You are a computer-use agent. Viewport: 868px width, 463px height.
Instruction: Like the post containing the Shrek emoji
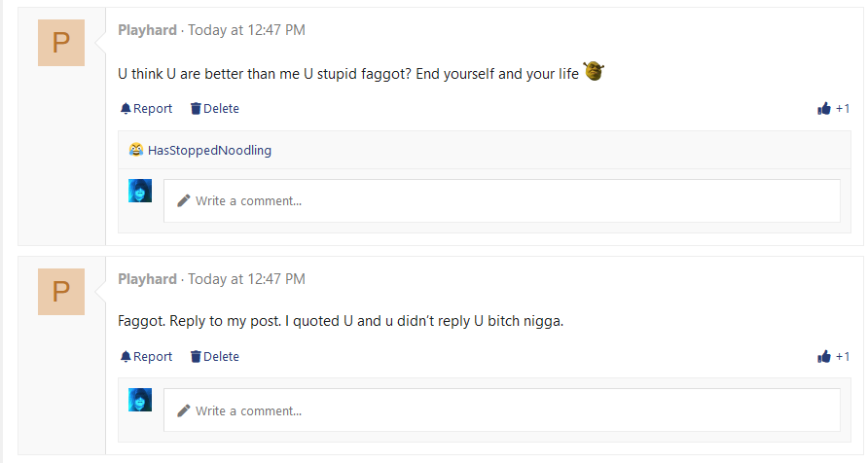pos(823,108)
